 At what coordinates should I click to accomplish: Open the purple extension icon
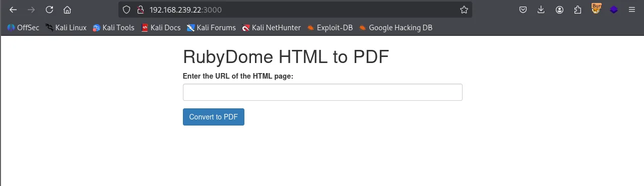pos(614,10)
